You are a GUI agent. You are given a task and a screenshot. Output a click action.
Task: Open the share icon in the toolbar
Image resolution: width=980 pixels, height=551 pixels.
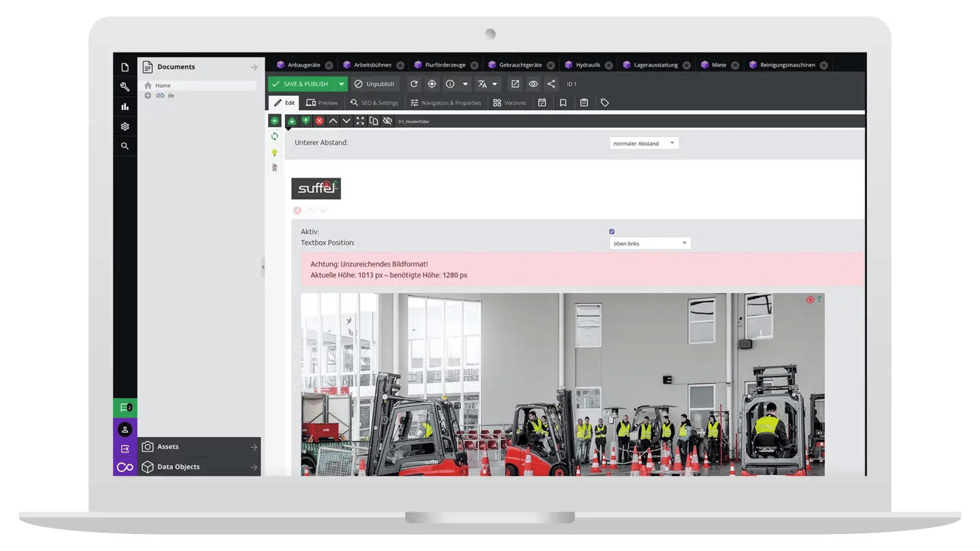point(551,84)
